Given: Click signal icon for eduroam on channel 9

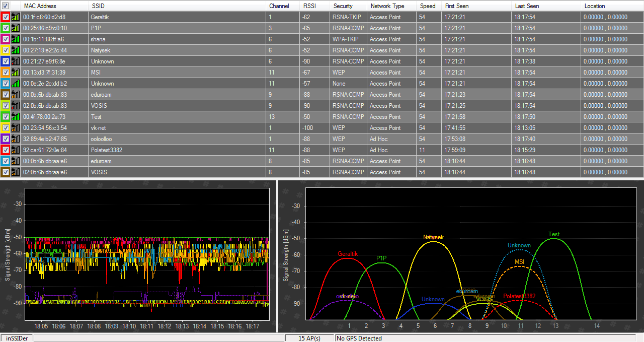Looking at the screenshot, I should click(x=15, y=94).
